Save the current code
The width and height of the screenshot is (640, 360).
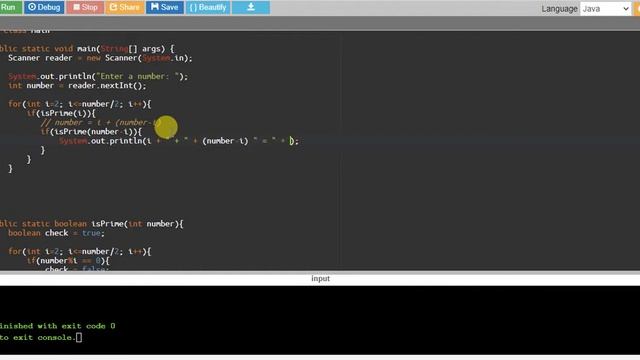coord(165,7)
